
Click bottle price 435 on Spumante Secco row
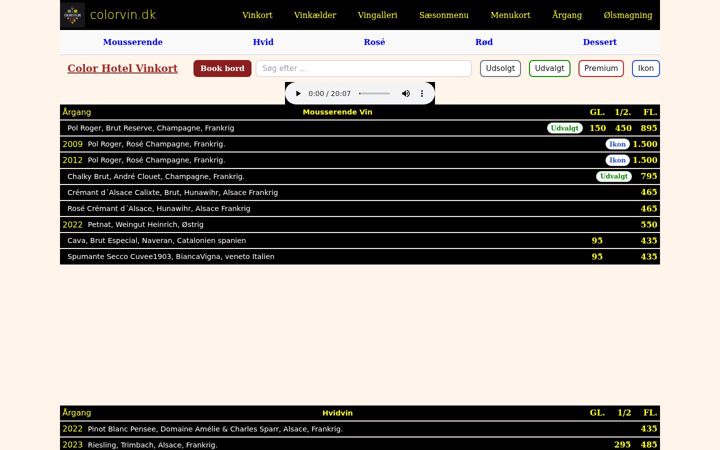(x=649, y=257)
